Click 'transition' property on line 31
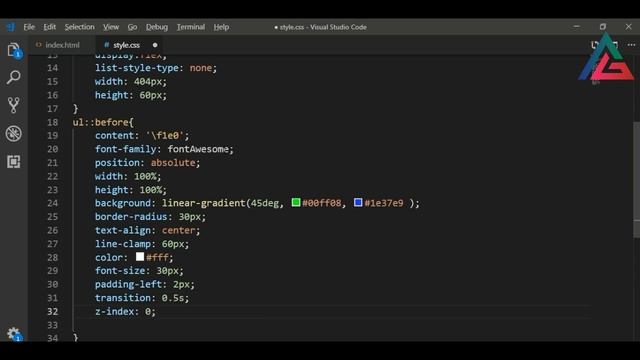The height and width of the screenshot is (360, 640). click(122, 298)
